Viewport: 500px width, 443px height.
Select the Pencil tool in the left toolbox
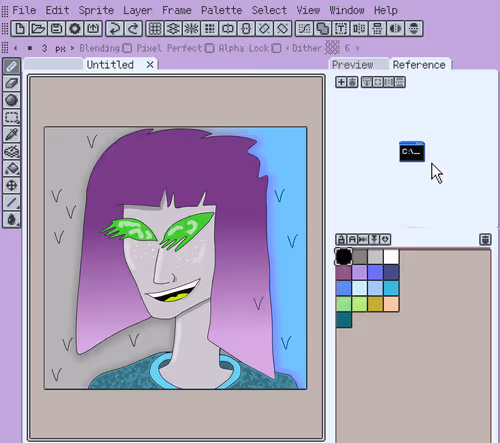tap(12, 66)
